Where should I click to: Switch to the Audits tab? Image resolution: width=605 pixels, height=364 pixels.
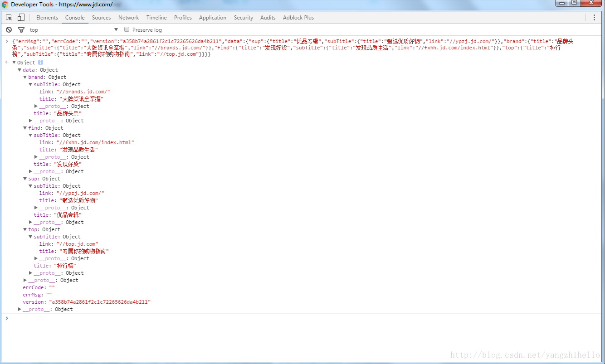click(268, 18)
